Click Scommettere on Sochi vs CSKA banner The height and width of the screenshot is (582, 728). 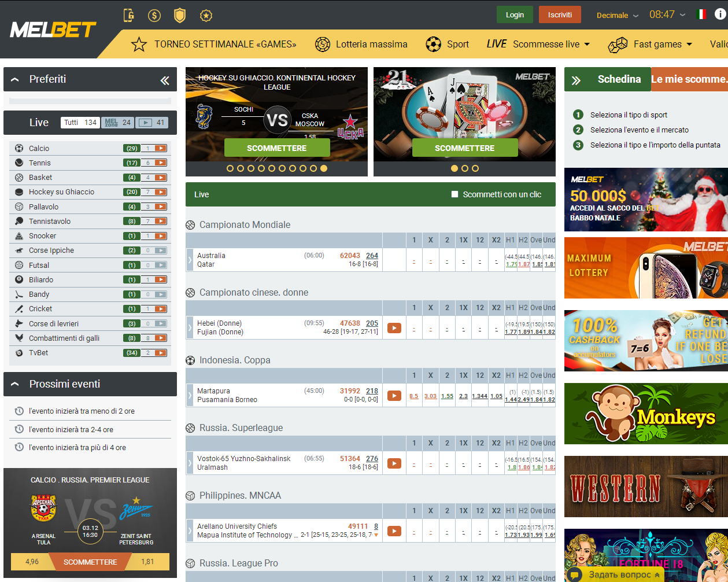277,148
